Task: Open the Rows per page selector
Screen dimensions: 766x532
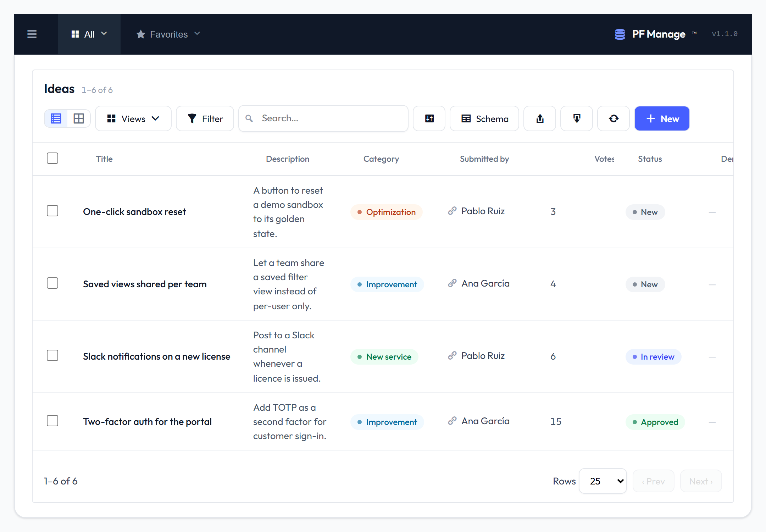Action: 603,481
